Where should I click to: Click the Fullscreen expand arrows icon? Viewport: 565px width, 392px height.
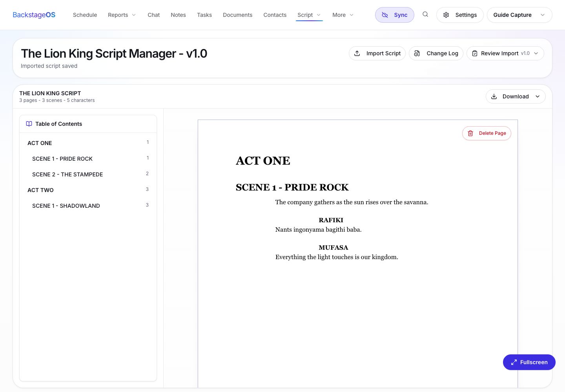click(x=514, y=362)
